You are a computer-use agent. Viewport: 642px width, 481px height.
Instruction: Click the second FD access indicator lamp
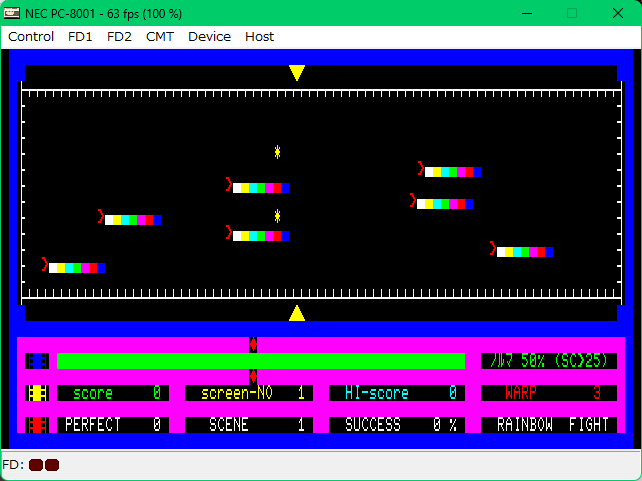tap(52, 465)
